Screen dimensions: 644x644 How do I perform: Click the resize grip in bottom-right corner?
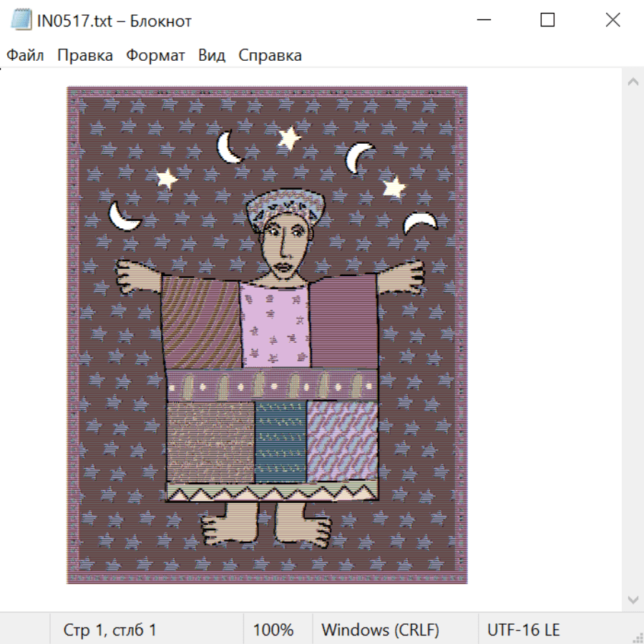click(637, 637)
